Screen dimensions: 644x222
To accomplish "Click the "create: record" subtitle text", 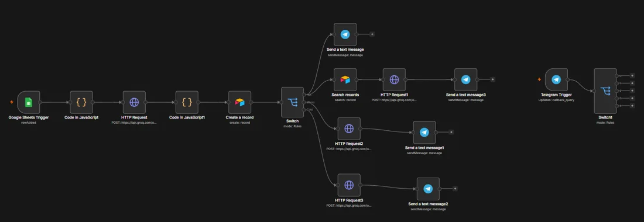I will [239, 122].
